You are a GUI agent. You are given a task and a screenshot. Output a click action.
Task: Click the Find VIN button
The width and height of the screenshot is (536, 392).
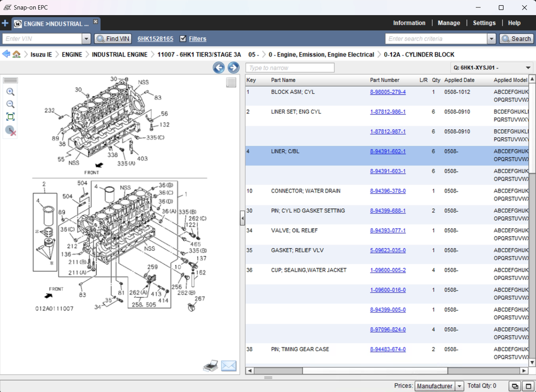(x=113, y=39)
